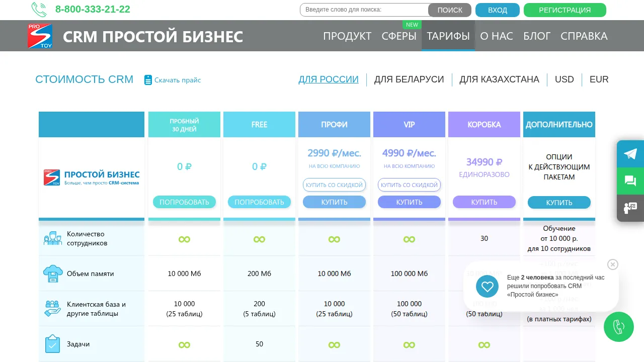Show prices in USD
644x362 pixels.
pos(565,79)
